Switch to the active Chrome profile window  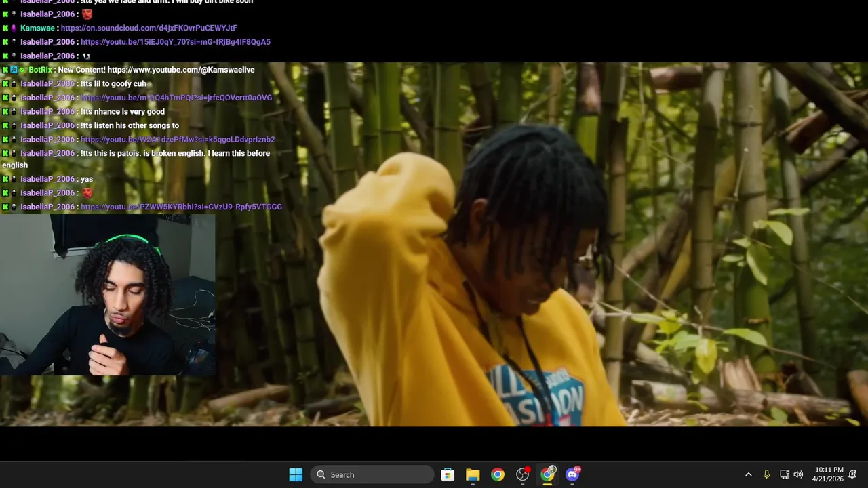tap(548, 474)
